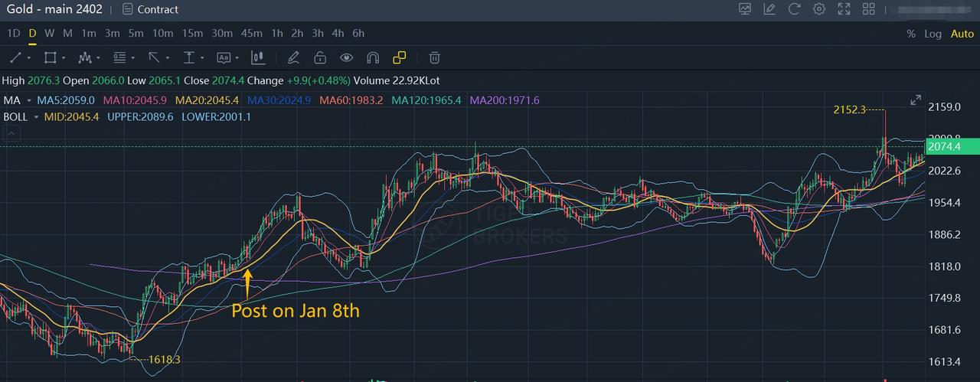Select the text annotation tool

(224, 57)
